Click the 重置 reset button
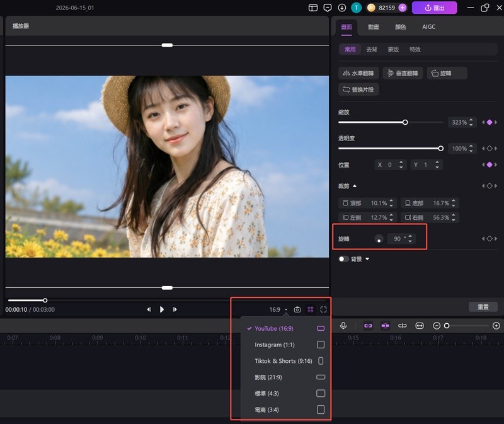This screenshot has height=424, width=504. 483,307
